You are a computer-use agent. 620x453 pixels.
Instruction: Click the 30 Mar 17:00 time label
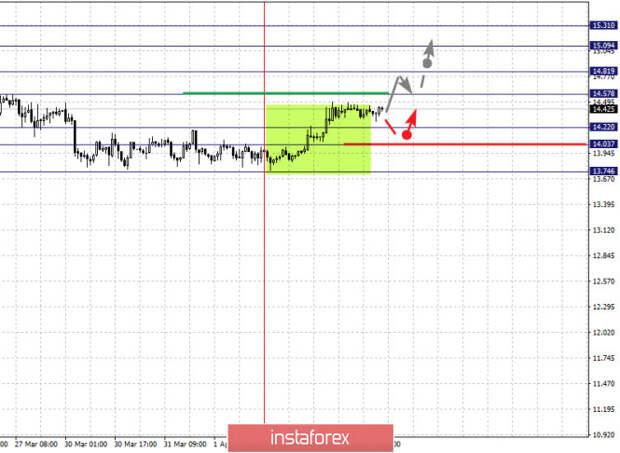[x=135, y=444]
